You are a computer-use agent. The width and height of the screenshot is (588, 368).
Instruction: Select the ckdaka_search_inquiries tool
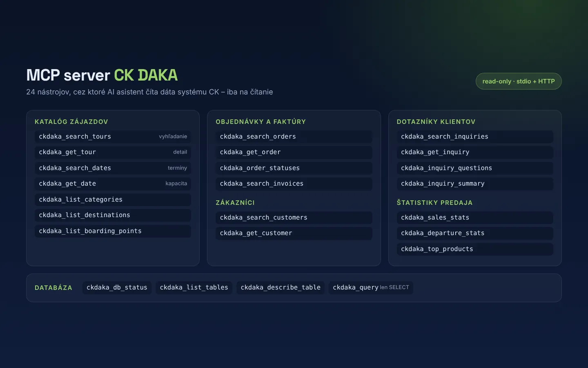(x=475, y=137)
